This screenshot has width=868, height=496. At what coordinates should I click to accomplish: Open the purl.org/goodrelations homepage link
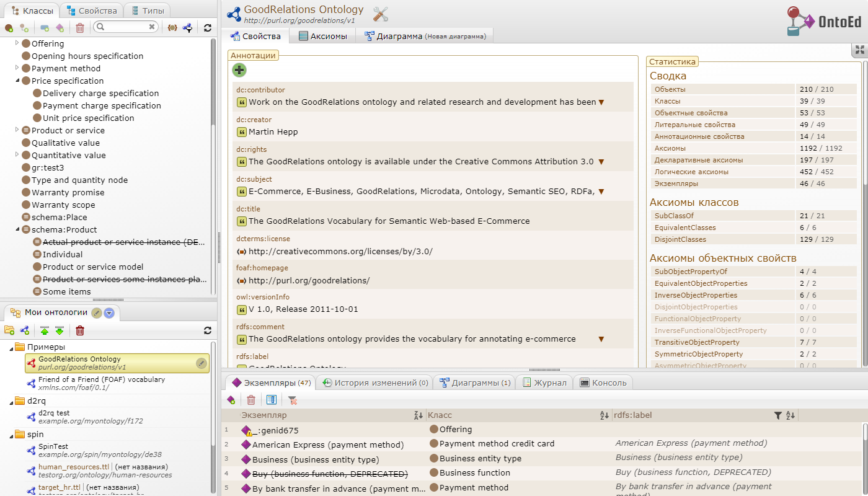[309, 280]
